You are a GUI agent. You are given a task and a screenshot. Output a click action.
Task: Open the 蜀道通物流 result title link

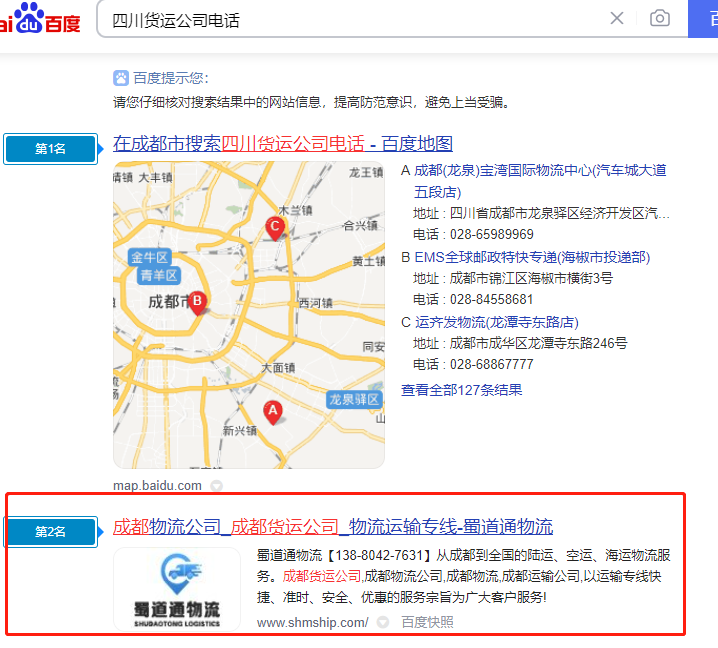(x=333, y=526)
